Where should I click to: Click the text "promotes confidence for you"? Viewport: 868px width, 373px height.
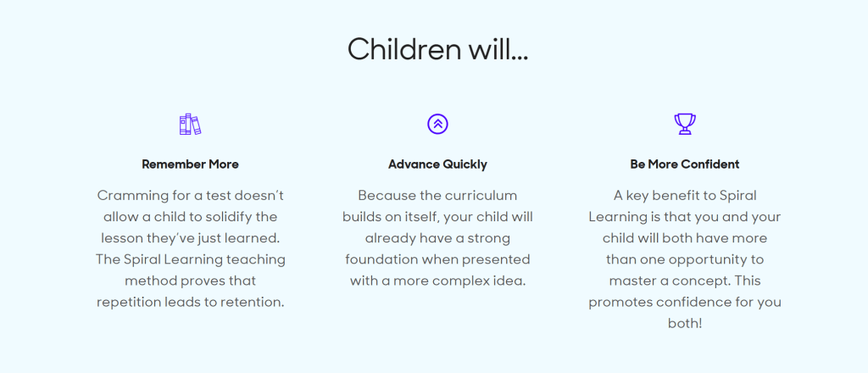(x=685, y=302)
